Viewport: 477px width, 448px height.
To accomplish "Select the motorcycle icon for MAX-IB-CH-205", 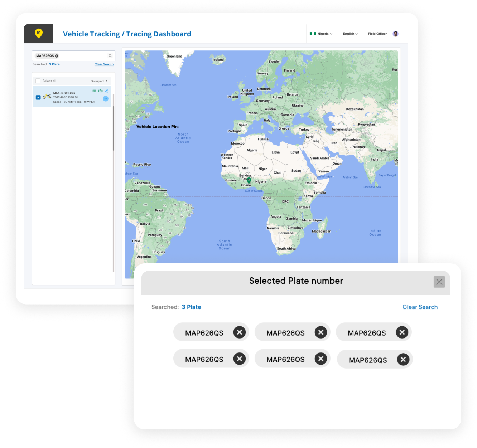I will point(47,96).
